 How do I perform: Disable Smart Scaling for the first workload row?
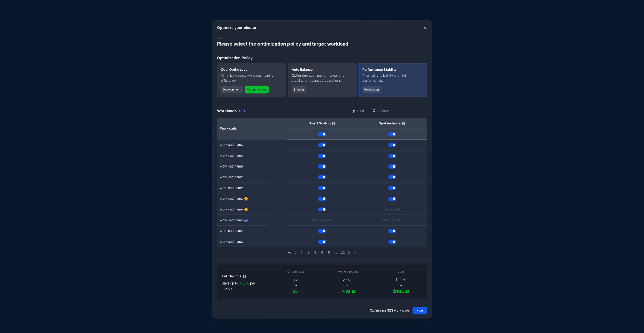322,145
